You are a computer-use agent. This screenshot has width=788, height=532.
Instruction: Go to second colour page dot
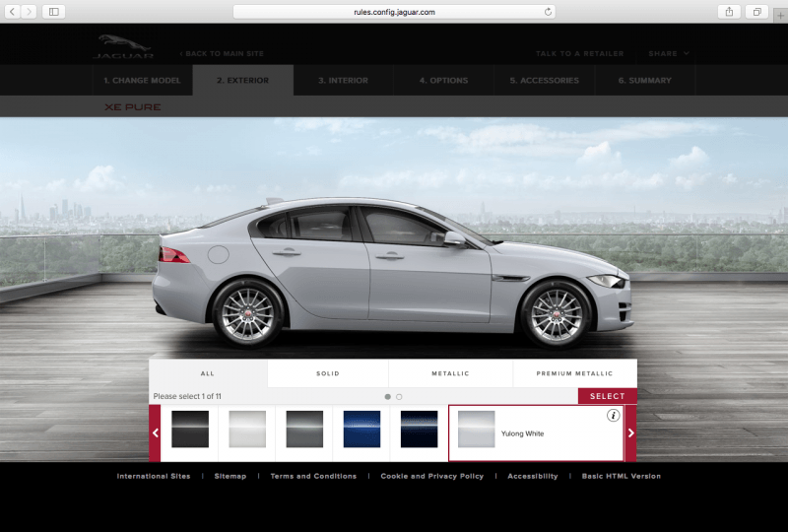click(399, 397)
